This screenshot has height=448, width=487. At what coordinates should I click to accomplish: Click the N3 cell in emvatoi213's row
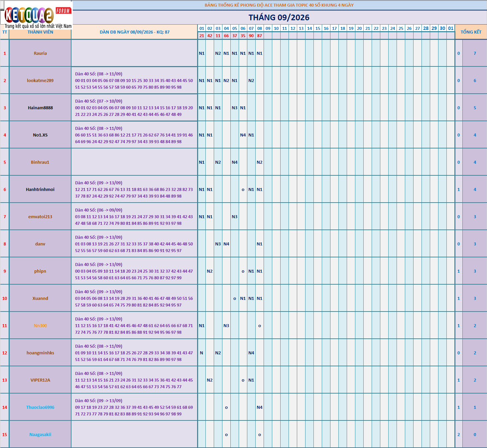(x=235, y=217)
